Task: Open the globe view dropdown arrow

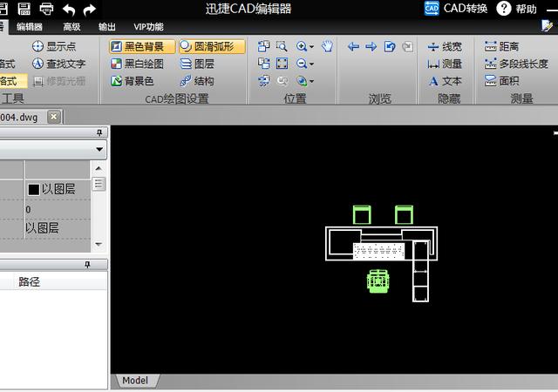Action: pos(312,82)
